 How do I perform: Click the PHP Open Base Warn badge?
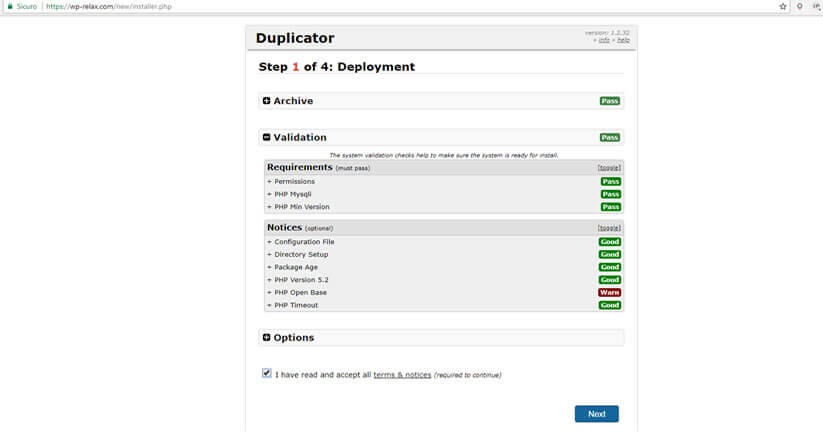pos(609,292)
